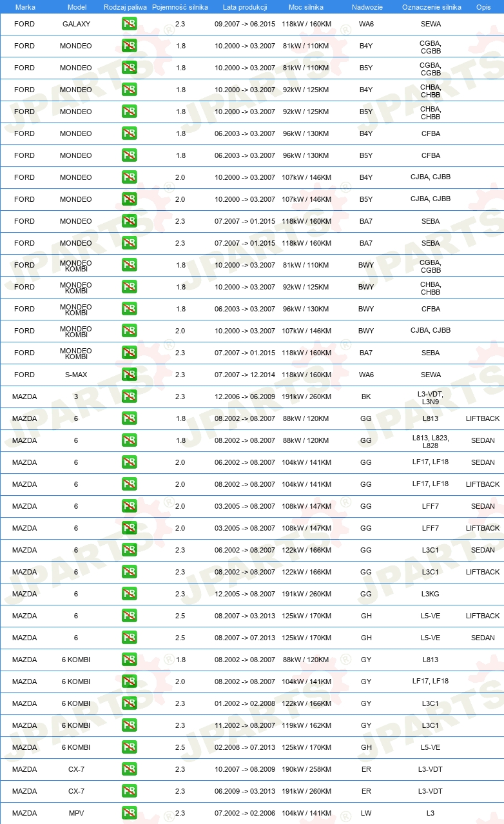Click the S-MAX model cell

point(76,375)
